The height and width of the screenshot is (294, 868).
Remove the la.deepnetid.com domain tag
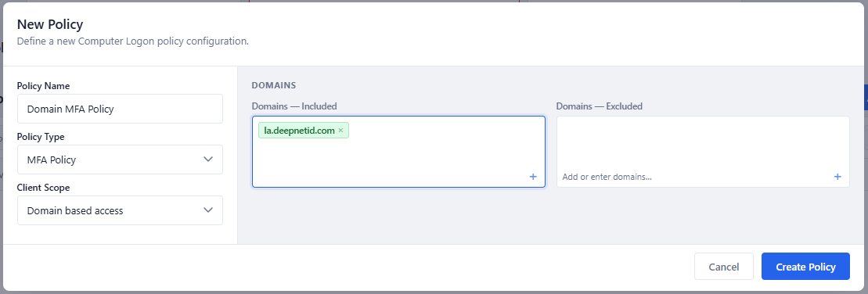click(341, 131)
